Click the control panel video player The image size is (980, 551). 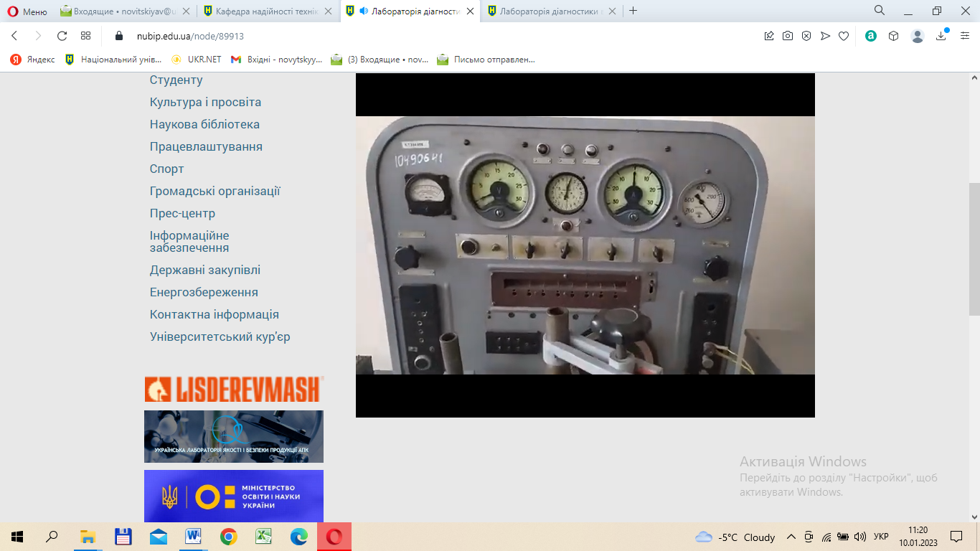[x=585, y=245]
